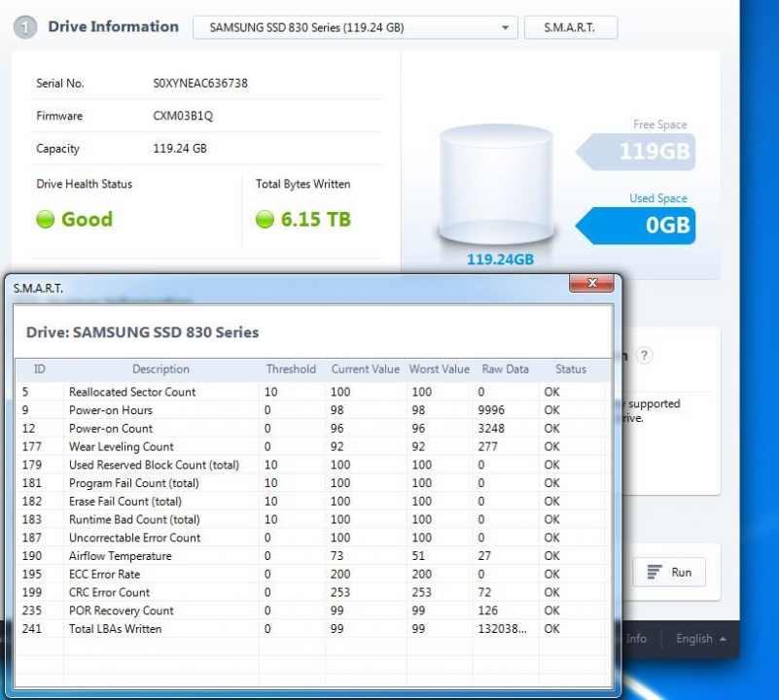The height and width of the screenshot is (700, 779).
Task: Click the question mark help icon
Action: [644, 355]
